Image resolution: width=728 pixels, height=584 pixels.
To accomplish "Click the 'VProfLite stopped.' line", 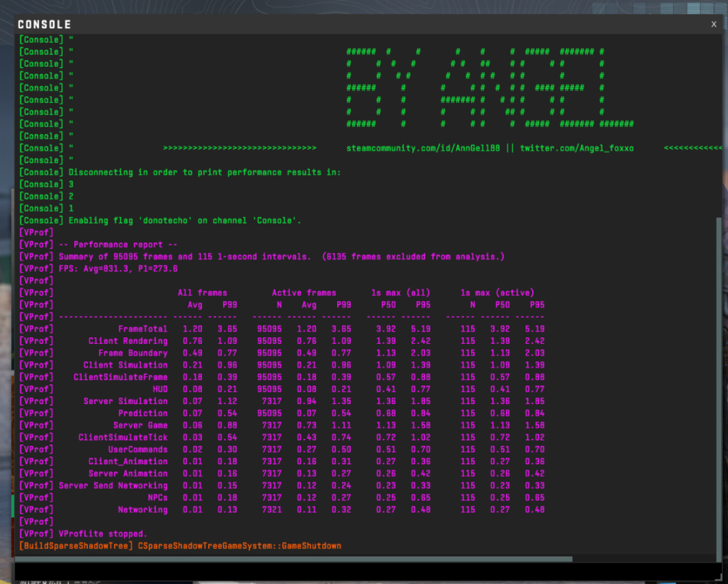I will (83, 534).
